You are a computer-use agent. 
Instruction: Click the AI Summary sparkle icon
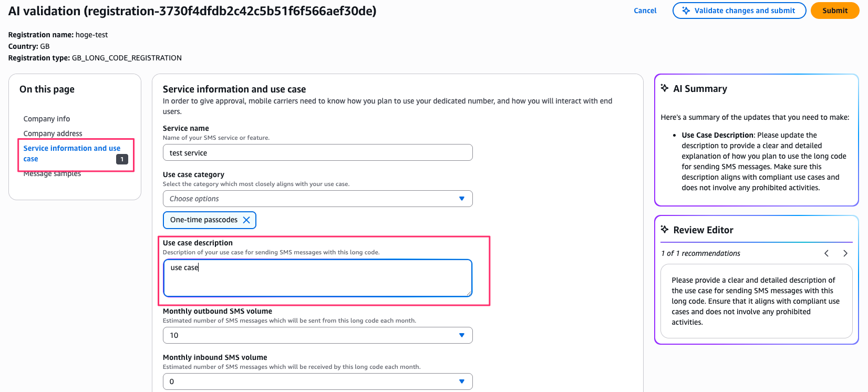coord(665,88)
